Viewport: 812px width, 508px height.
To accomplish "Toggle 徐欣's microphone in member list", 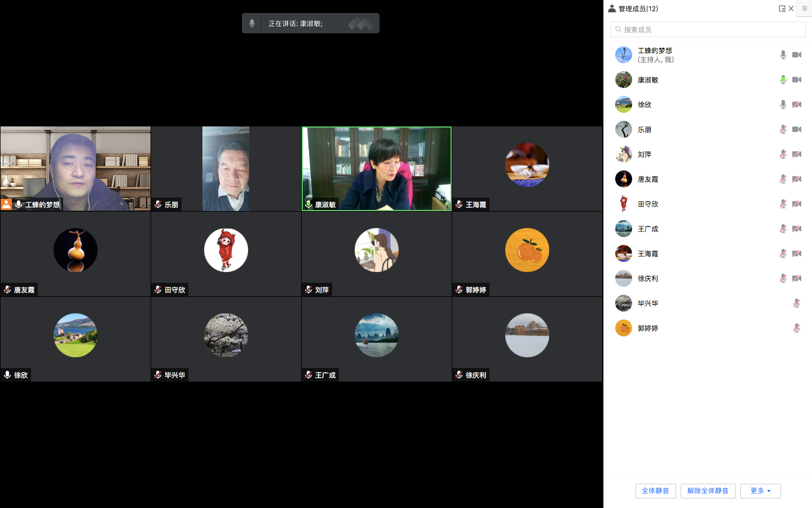I will 783,104.
